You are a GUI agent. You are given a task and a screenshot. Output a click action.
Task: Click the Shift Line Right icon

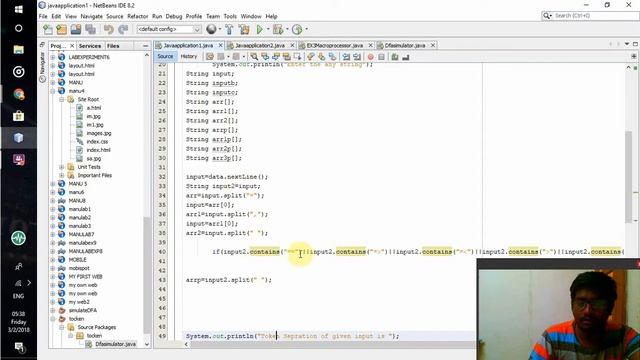click(x=357, y=57)
